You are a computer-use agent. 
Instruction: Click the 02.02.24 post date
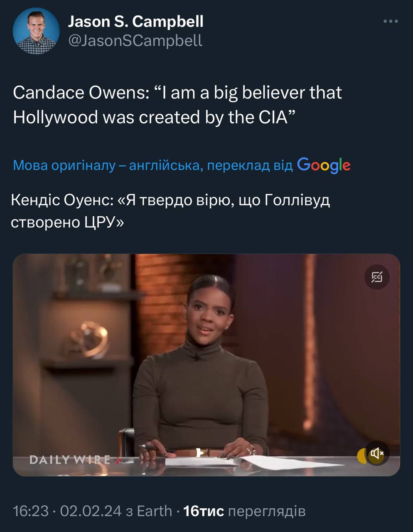tap(91, 511)
